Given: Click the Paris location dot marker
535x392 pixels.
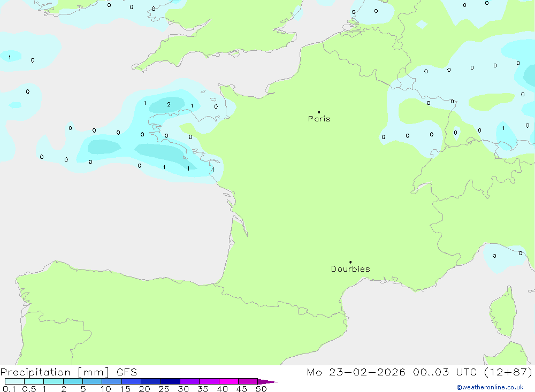Looking at the screenshot, I should [319, 112].
